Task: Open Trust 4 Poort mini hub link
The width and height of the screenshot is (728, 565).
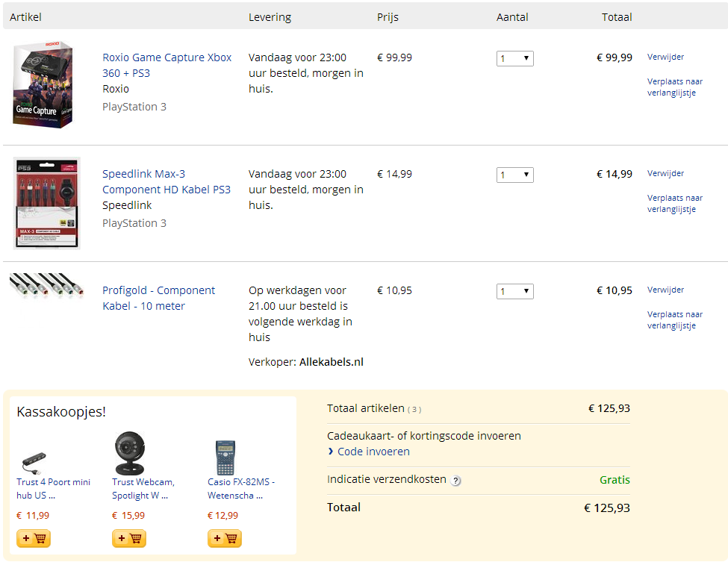Action: [x=54, y=488]
